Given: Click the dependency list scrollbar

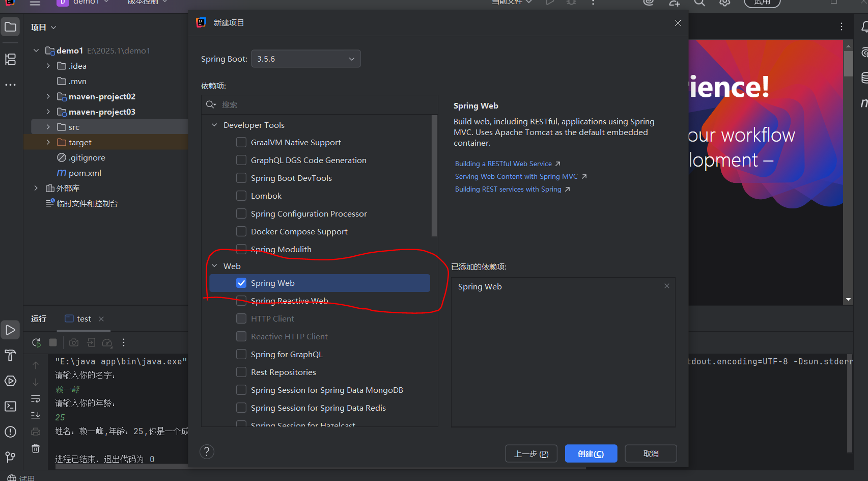Looking at the screenshot, I should click(434, 176).
